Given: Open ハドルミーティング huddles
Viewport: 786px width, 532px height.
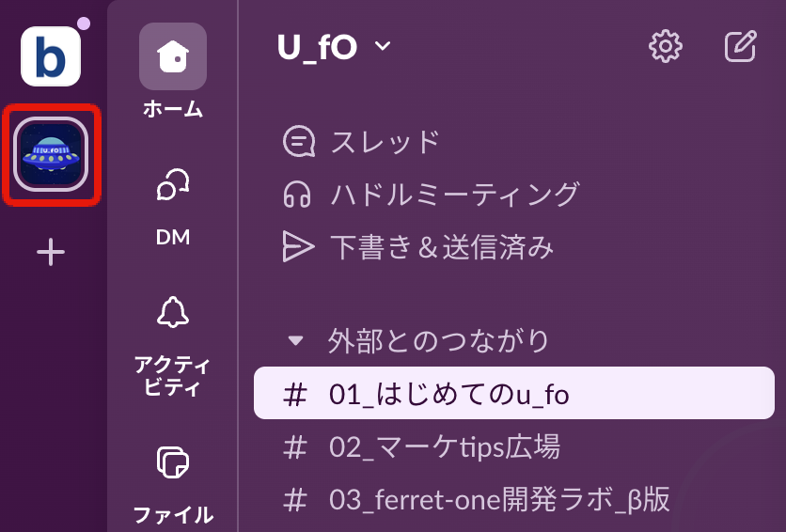Looking at the screenshot, I should (454, 195).
